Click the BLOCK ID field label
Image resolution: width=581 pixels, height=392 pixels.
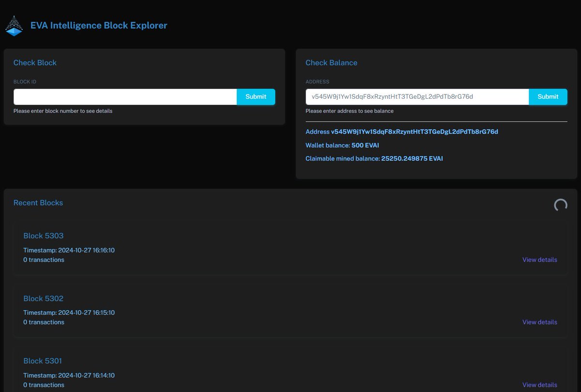click(x=25, y=82)
